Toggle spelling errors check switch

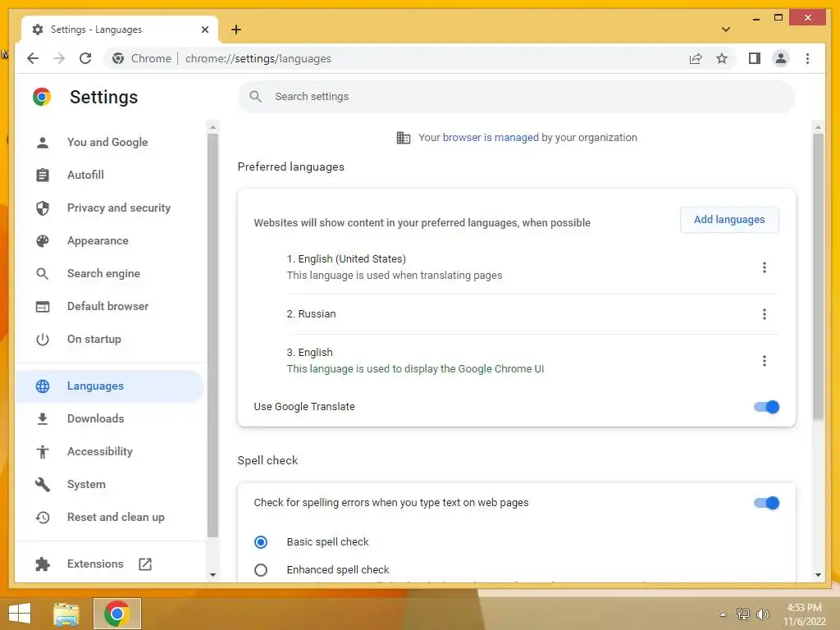[x=766, y=503]
